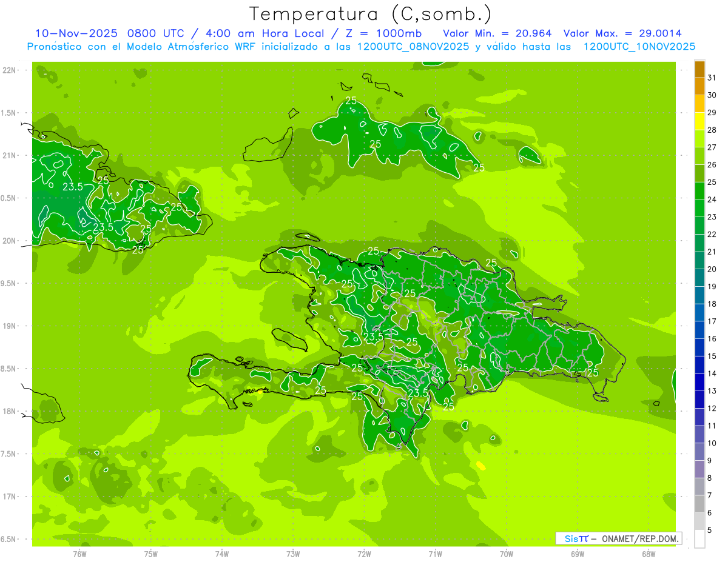Click the 22N latitude axis label

coord(10,70)
